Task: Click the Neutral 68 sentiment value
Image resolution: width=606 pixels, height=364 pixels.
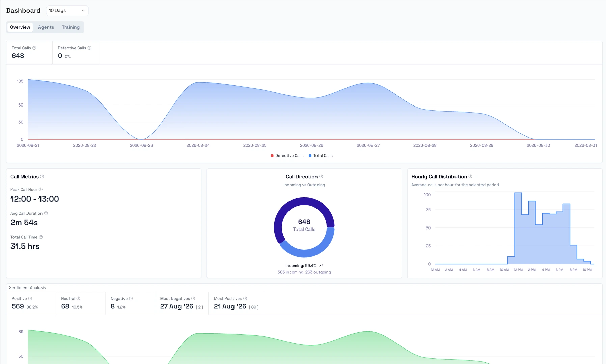Action: click(x=65, y=306)
